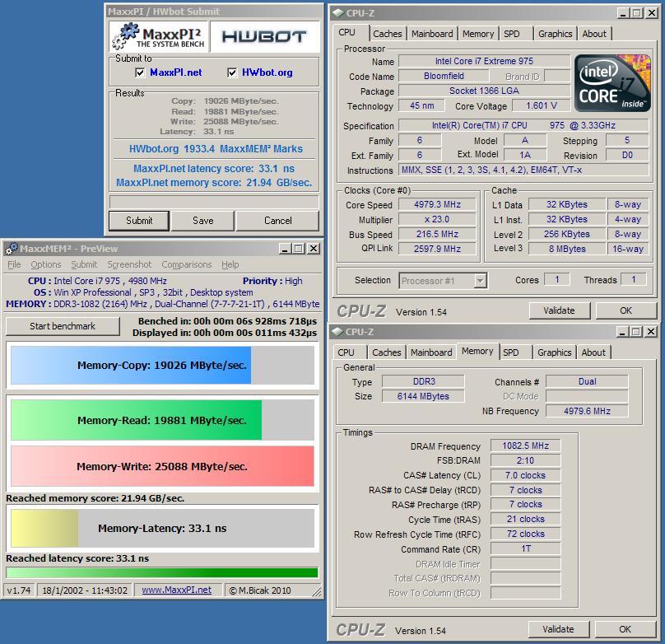665x644 pixels.
Task: Click the empty status field above Submit
Action: pyautogui.click(x=214, y=202)
